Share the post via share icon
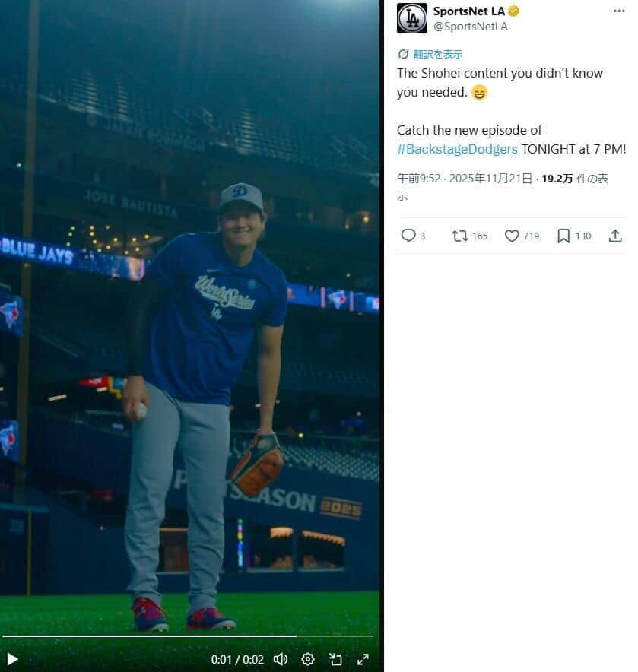This screenshot has width=638, height=672. pyautogui.click(x=615, y=236)
